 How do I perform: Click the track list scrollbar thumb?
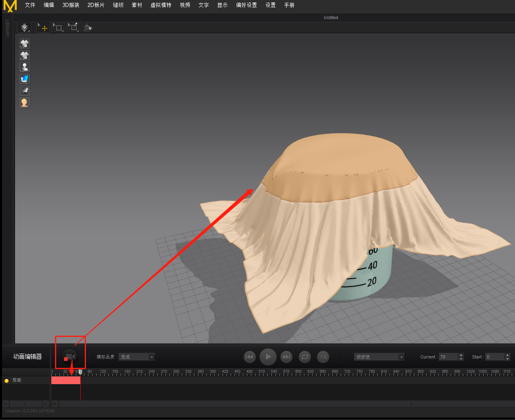(x=26, y=404)
